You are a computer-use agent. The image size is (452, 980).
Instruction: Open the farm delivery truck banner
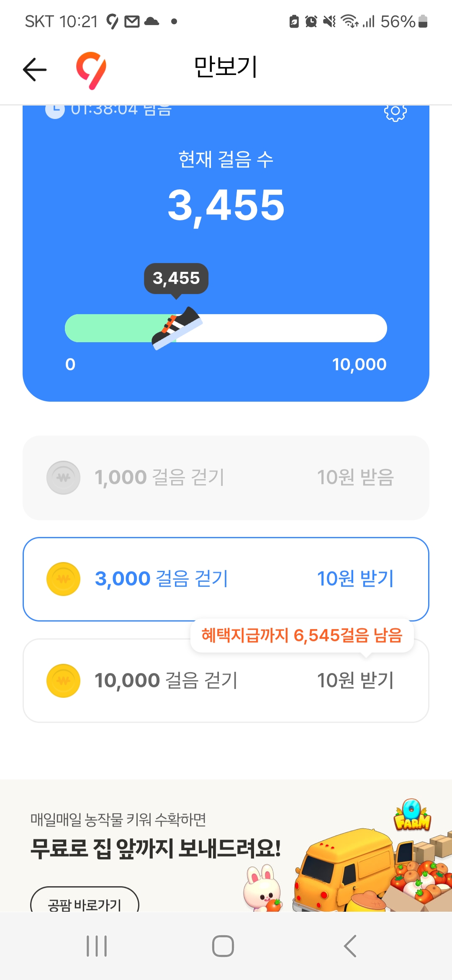226,846
